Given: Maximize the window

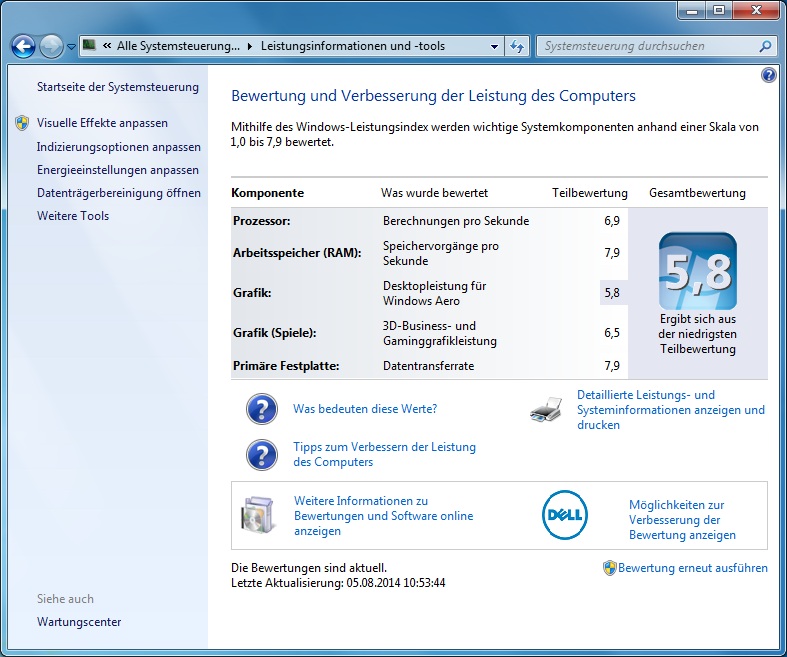Looking at the screenshot, I should coord(719,11).
